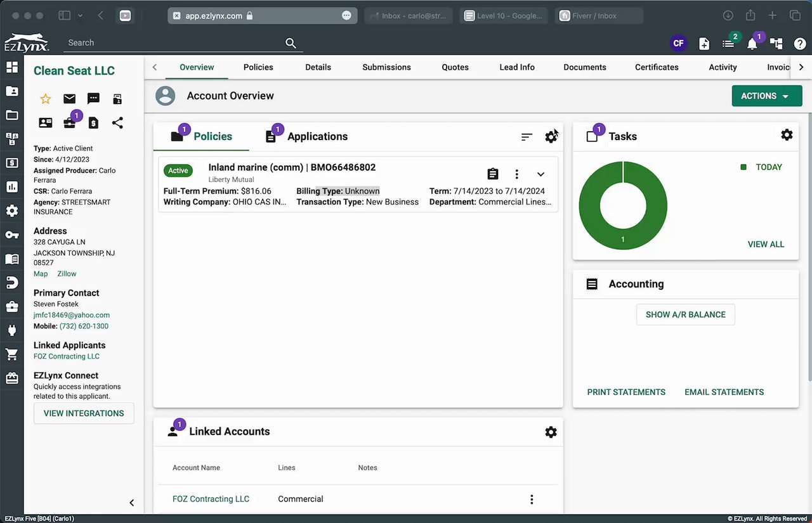Click the envelope email icon for Clean Seat LLC
The image size is (812, 523).
point(70,99)
